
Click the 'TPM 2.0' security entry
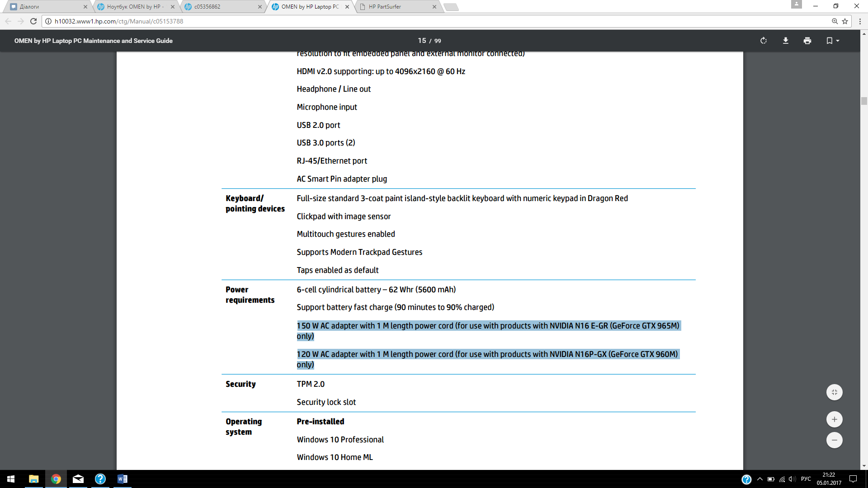(311, 384)
